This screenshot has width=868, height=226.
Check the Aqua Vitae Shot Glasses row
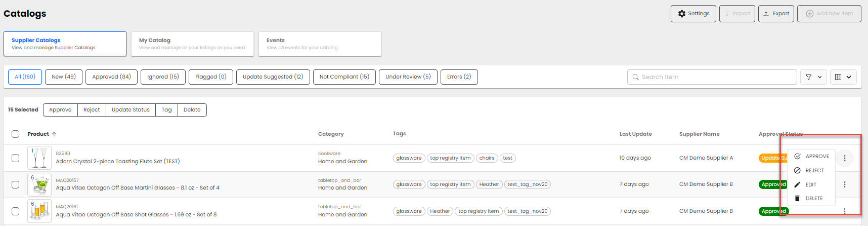click(16, 211)
